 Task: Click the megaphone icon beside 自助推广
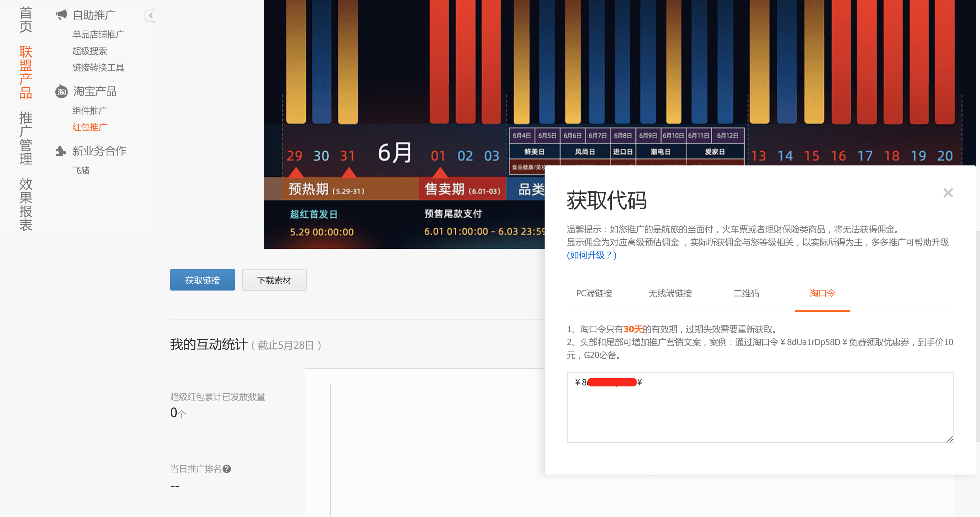point(61,15)
